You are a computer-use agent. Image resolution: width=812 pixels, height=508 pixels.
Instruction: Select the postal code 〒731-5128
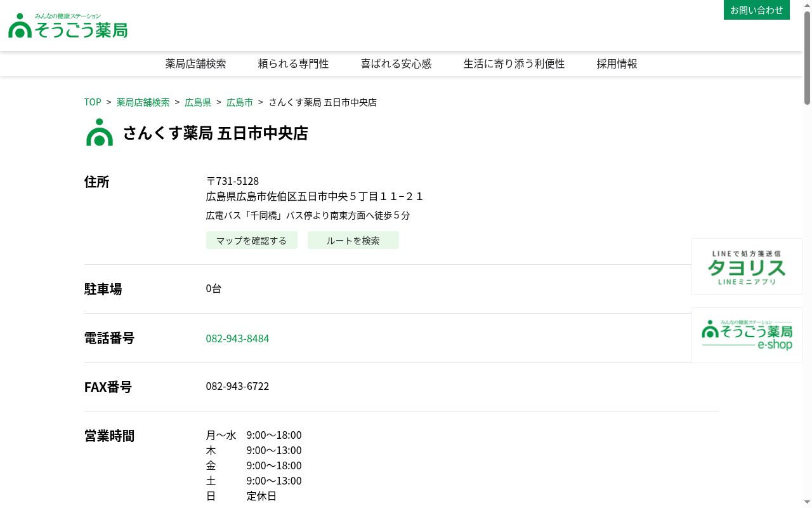(x=232, y=181)
